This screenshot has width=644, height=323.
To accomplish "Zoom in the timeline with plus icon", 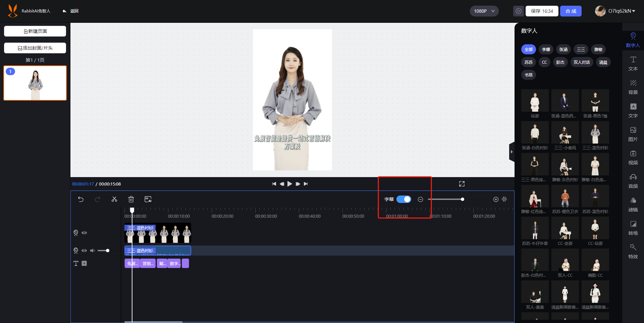I will 496,199.
